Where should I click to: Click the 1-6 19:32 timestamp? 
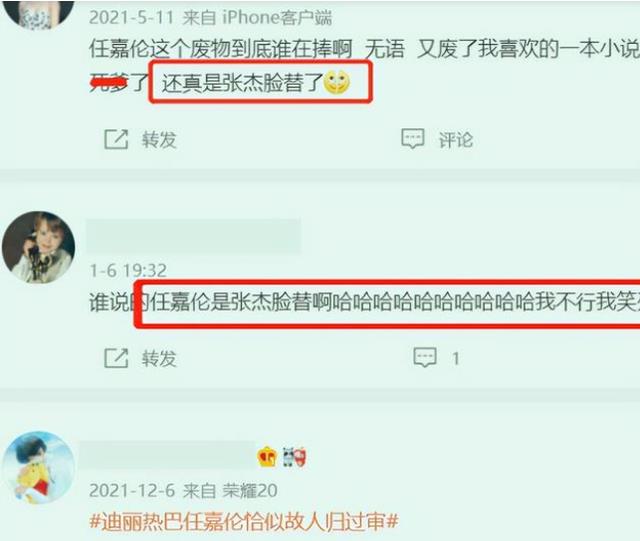128,271
